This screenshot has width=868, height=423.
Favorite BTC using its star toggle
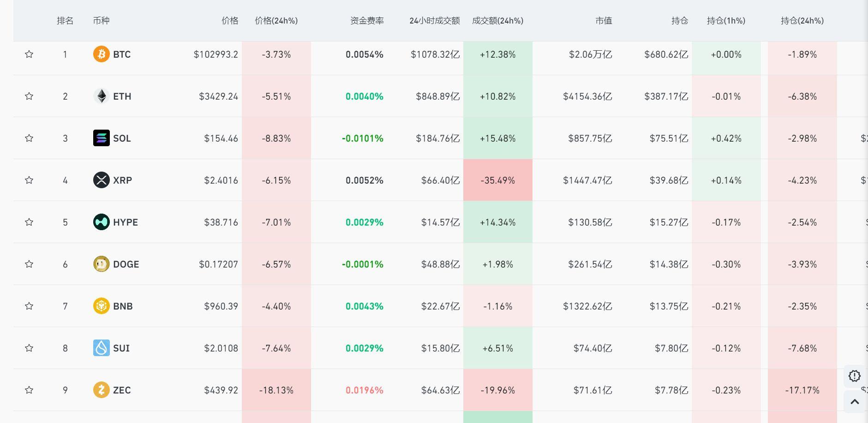point(29,54)
